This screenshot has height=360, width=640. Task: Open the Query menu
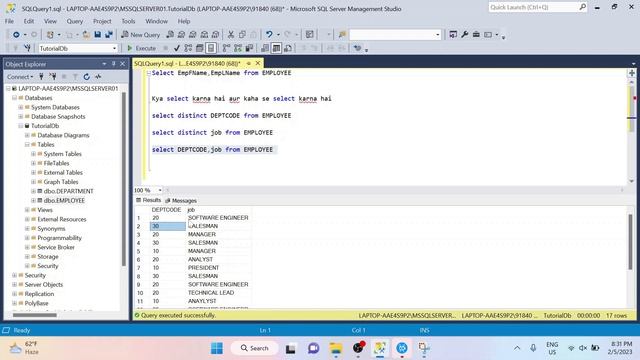click(x=75, y=21)
